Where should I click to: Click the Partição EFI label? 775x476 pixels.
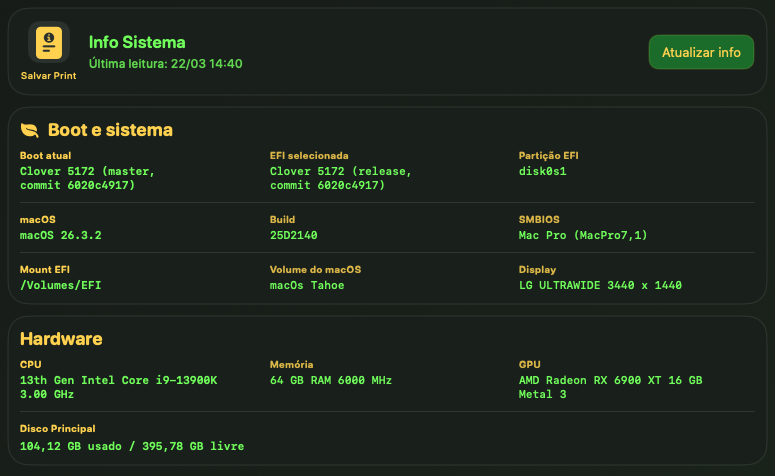coord(548,156)
